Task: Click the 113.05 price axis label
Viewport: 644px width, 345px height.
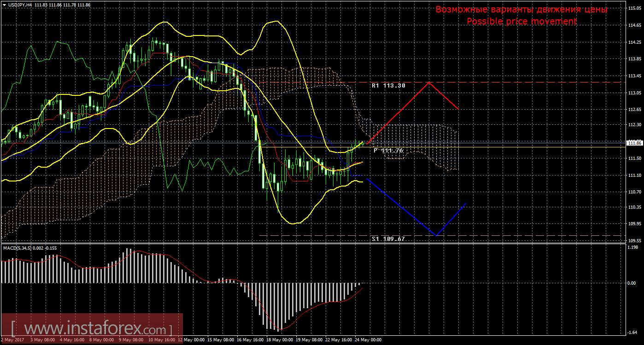Action: (635, 92)
